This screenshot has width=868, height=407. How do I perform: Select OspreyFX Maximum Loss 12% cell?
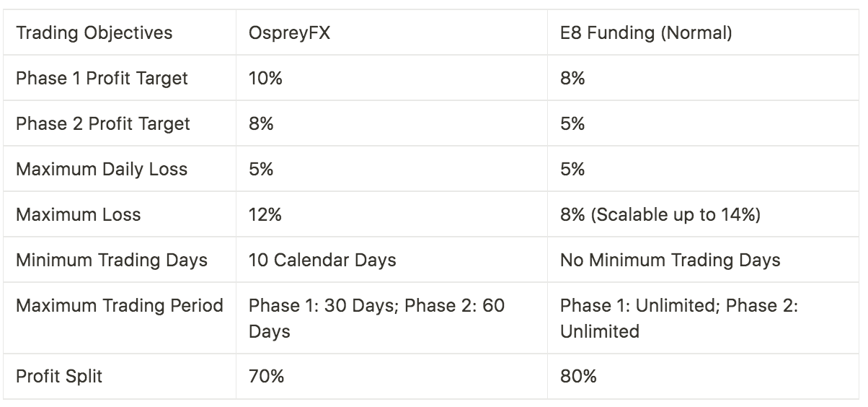(391, 214)
